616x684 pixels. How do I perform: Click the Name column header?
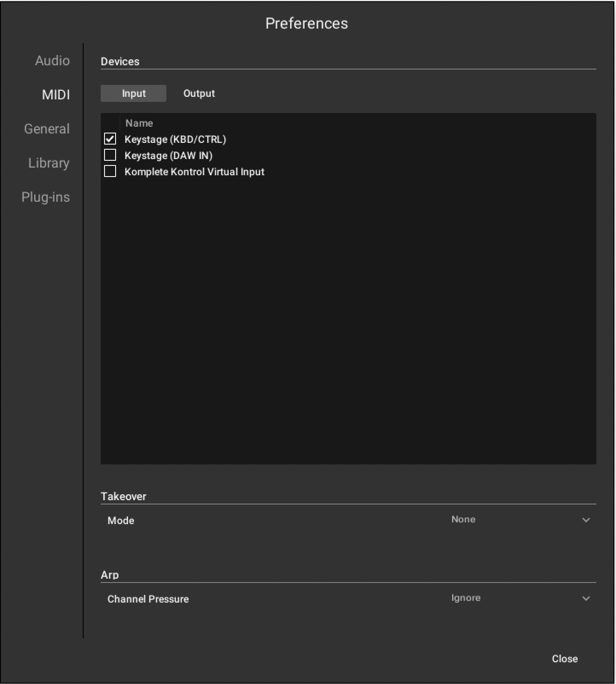point(139,123)
